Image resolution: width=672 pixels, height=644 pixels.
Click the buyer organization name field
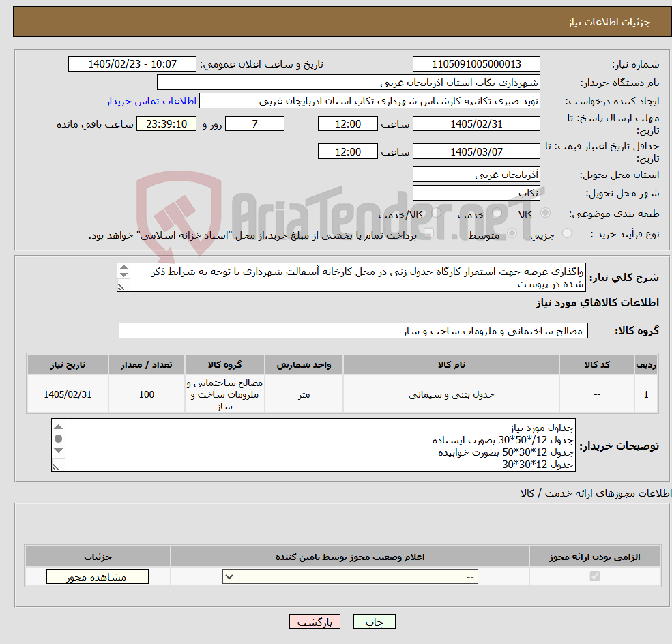(349, 83)
